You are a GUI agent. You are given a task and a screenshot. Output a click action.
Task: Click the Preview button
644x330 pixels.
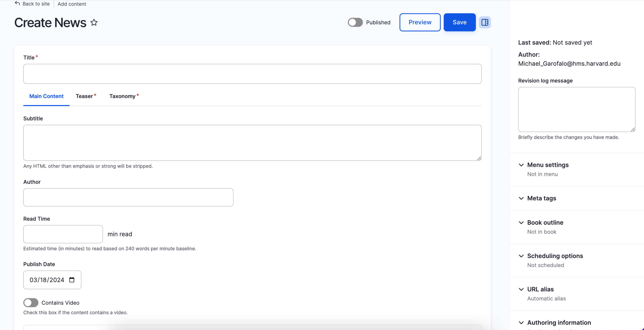pyautogui.click(x=420, y=22)
